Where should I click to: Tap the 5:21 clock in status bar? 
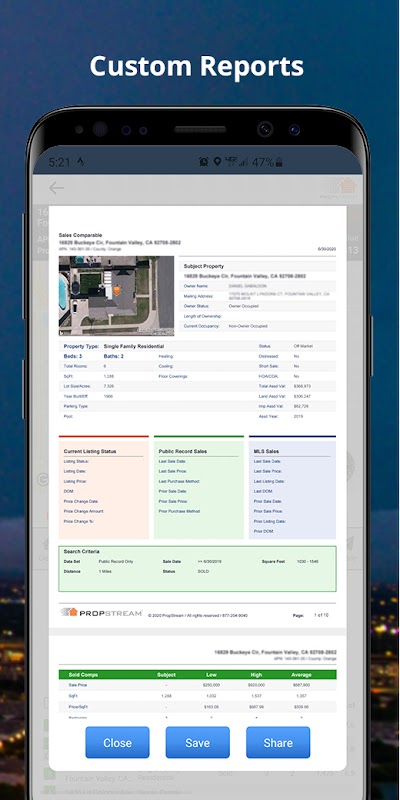pos(59,162)
